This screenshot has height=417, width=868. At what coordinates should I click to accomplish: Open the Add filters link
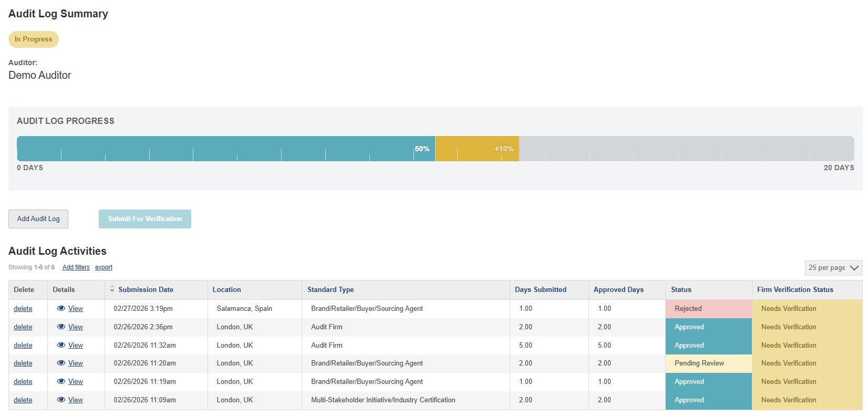click(x=76, y=267)
